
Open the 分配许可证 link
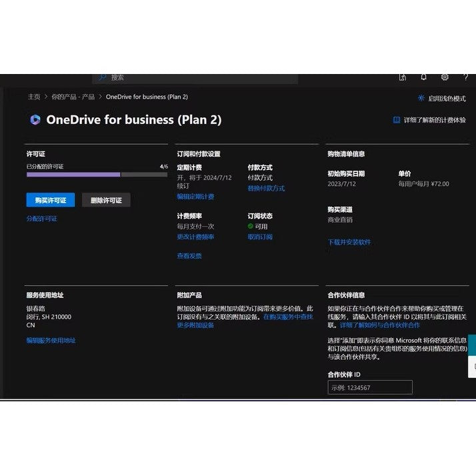tap(41, 219)
